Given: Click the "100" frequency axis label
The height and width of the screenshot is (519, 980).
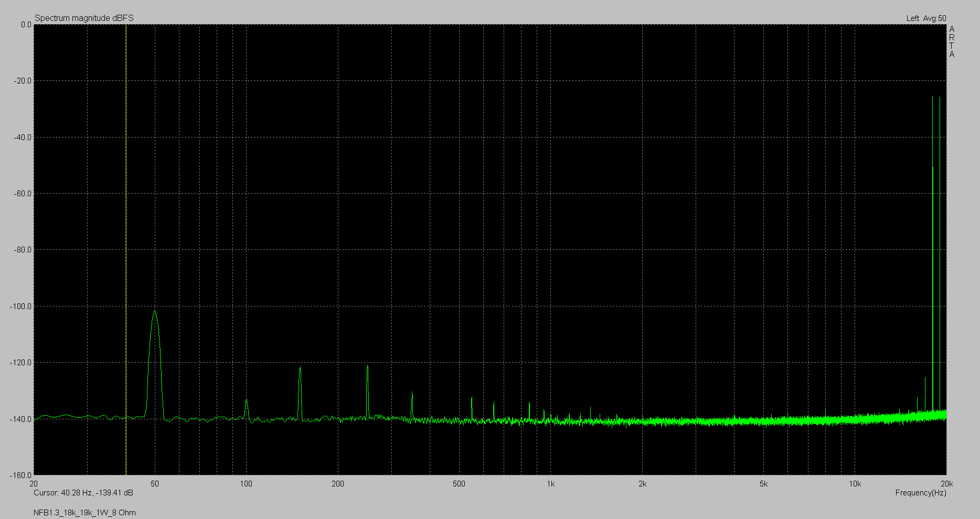Looking at the screenshot, I should 246,484.
